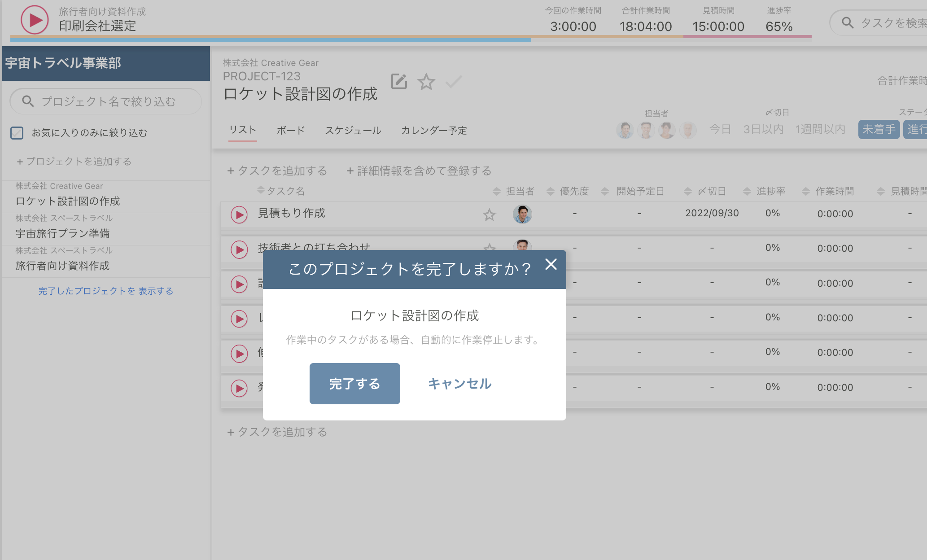The image size is (927, 560).
Task: Switch to the ボード tab
Action: (290, 131)
